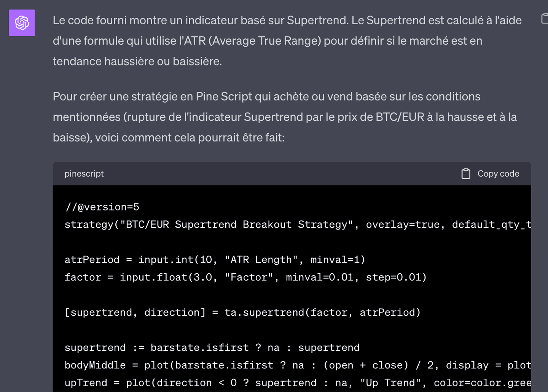Click the phrase "tendance haussière ou baissière"
Image resolution: width=548 pixels, height=392 pixels.
[136, 61]
